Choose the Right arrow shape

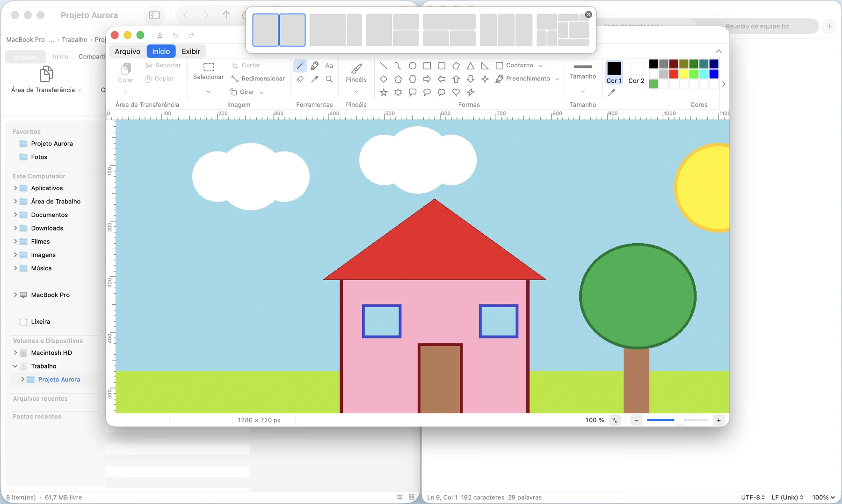(x=427, y=79)
